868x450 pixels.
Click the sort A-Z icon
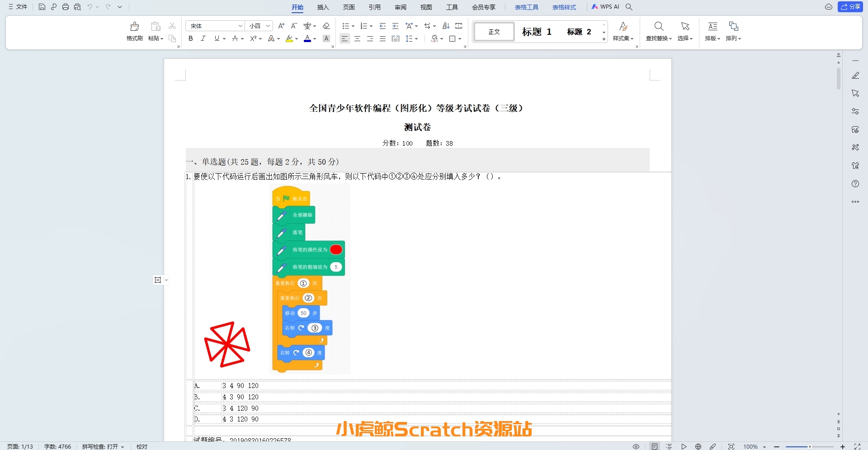(x=446, y=26)
